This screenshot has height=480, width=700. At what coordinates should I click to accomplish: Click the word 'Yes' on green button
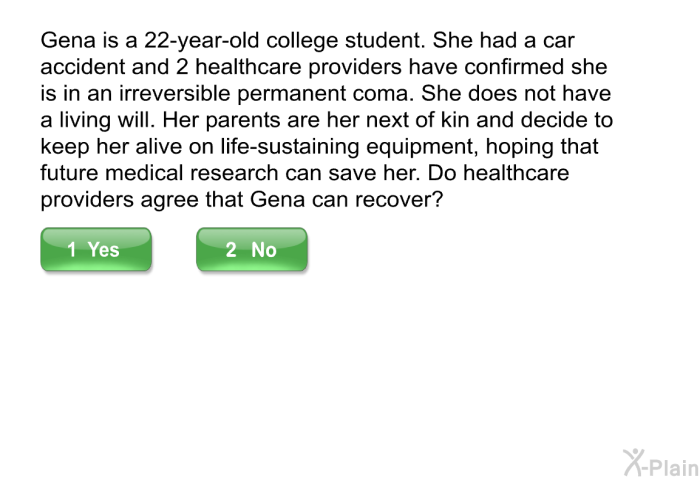click(104, 250)
